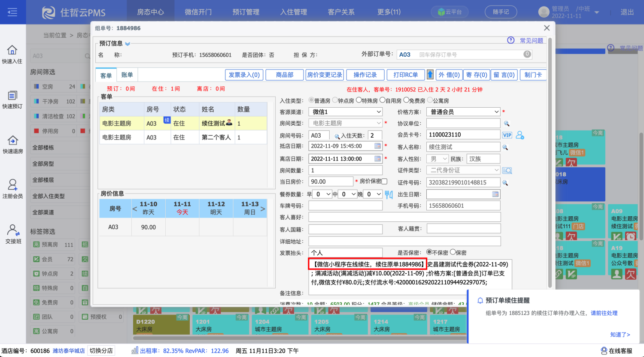Show next dates in 房价信息 table
Image resolution: width=644 pixels, height=357 pixels.
(263, 209)
